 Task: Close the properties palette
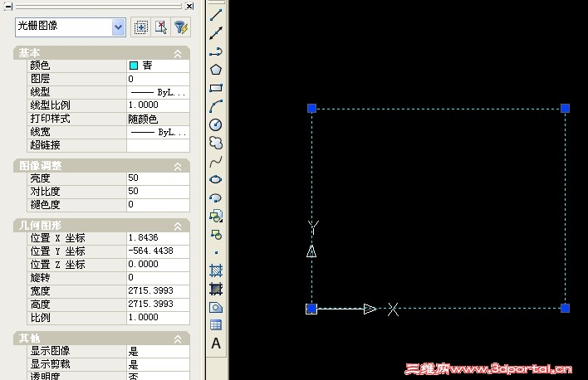pyautogui.click(x=189, y=6)
